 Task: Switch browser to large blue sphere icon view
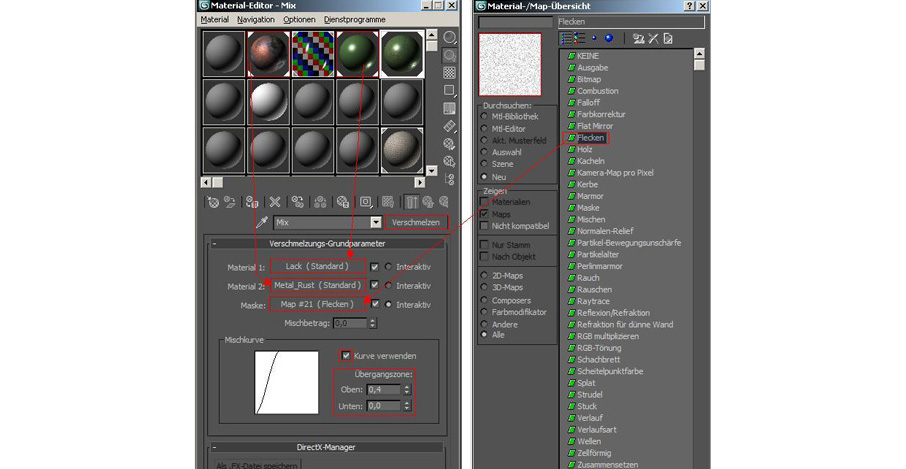point(609,38)
